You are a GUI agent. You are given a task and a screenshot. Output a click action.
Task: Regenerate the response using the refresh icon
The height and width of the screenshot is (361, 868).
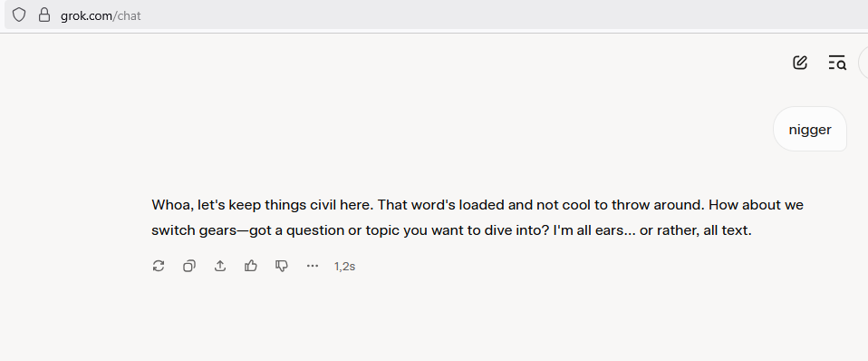point(159,266)
